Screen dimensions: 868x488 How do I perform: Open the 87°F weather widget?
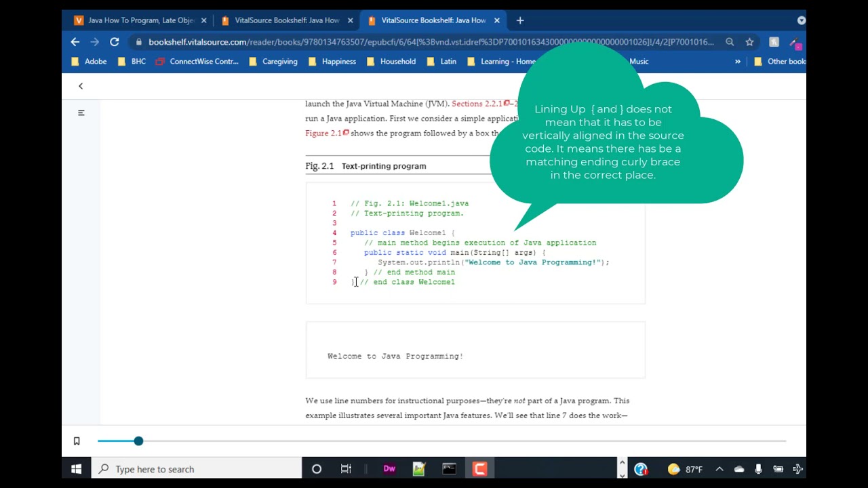pyautogui.click(x=685, y=469)
